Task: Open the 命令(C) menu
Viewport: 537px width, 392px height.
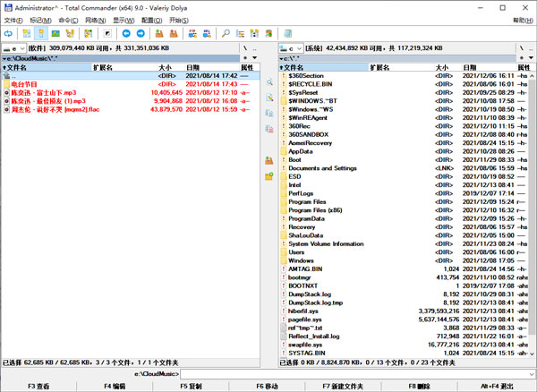Action: [68, 21]
